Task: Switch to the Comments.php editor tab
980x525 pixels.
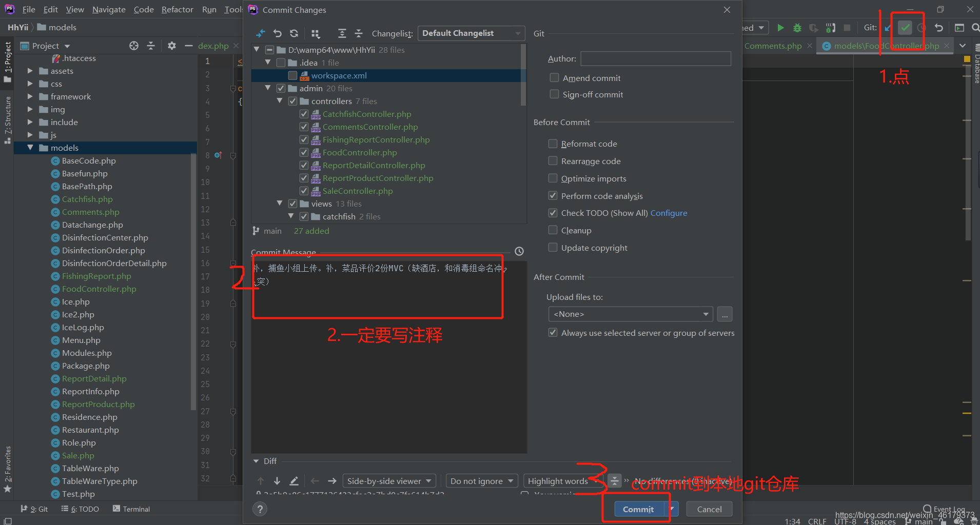Action: click(x=772, y=46)
